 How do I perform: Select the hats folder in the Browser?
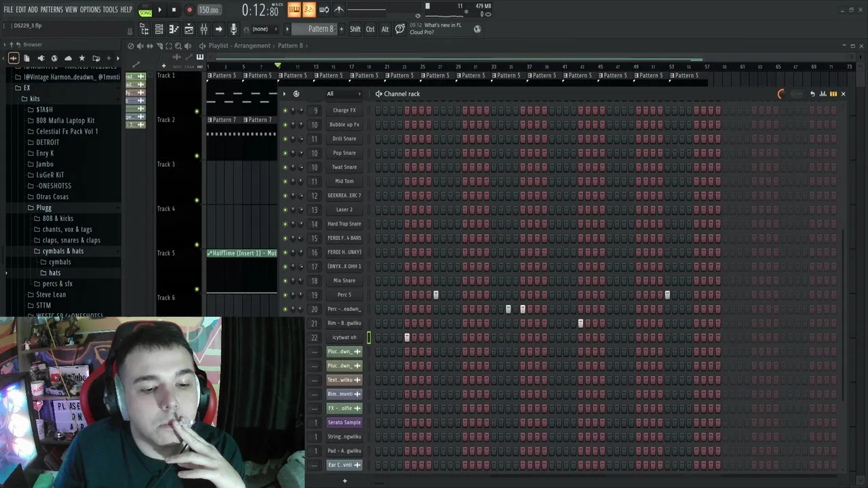(x=55, y=272)
